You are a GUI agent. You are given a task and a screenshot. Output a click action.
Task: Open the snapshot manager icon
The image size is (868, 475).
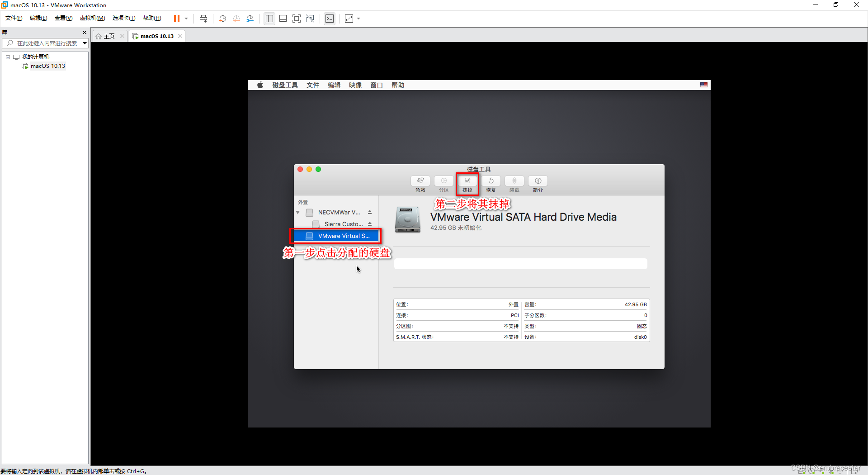(x=250, y=19)
